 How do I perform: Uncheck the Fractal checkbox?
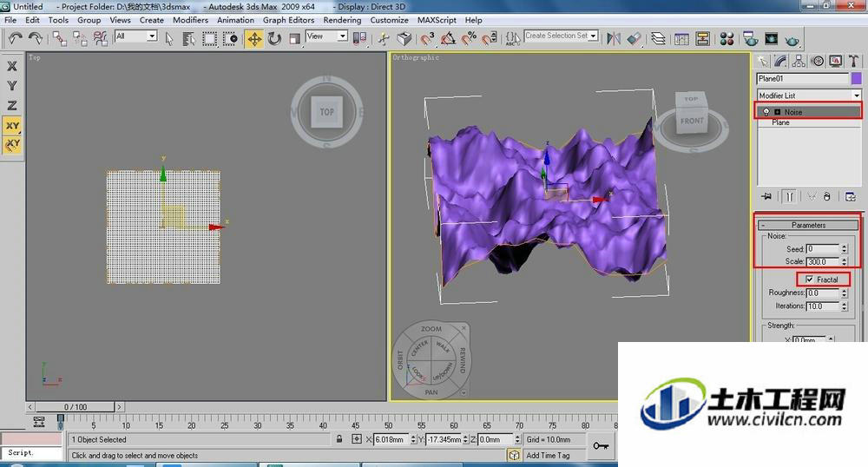tap(809, 280)
